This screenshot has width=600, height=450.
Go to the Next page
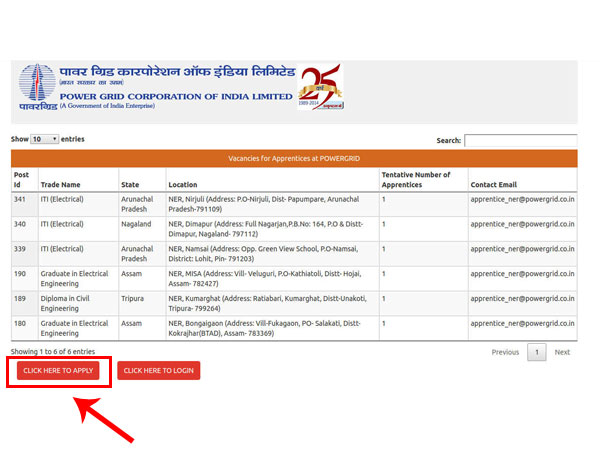click(x=562, y=352)
